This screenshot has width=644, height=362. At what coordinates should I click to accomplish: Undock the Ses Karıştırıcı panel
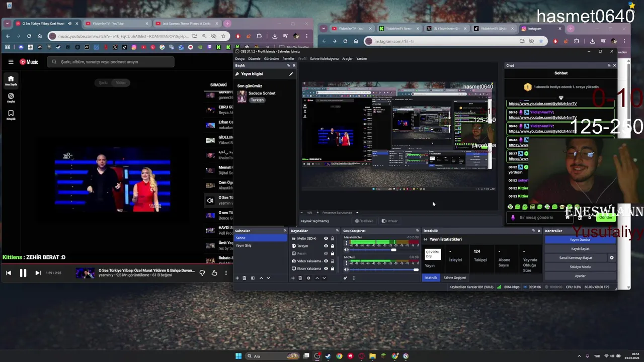pos(417,231)
